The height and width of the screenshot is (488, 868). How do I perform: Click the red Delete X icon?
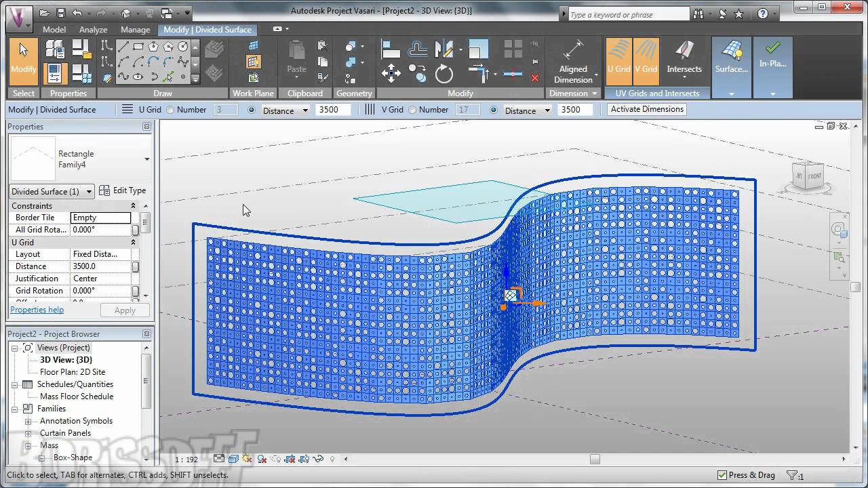point(535,78)
